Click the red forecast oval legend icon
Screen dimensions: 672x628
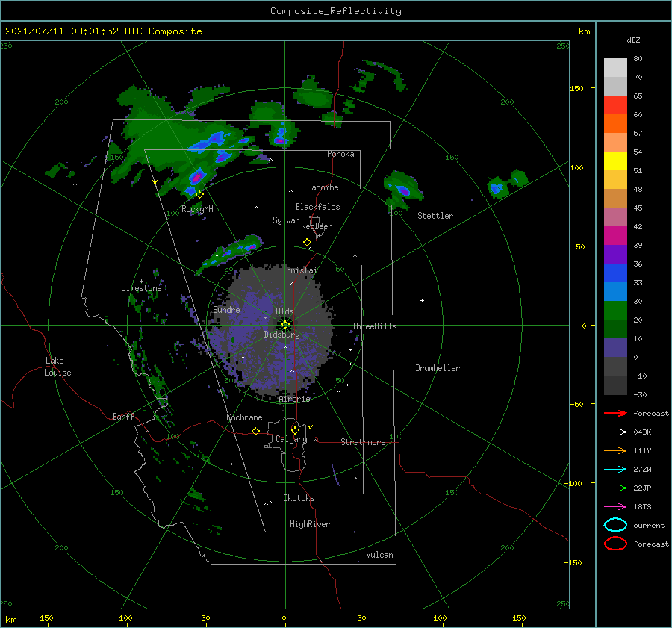[615, 544]
